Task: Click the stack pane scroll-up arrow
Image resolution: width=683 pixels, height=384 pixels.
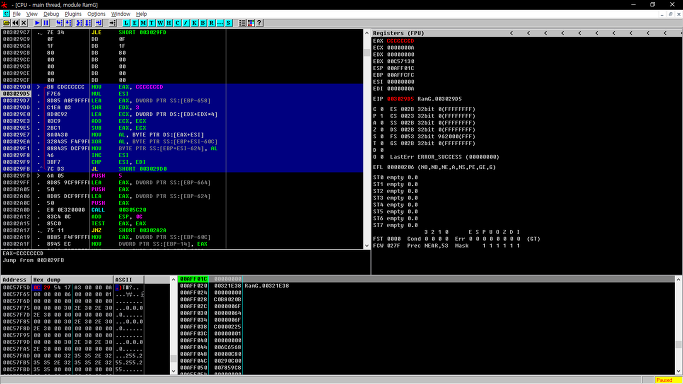Action: click(x=679, y=279)
